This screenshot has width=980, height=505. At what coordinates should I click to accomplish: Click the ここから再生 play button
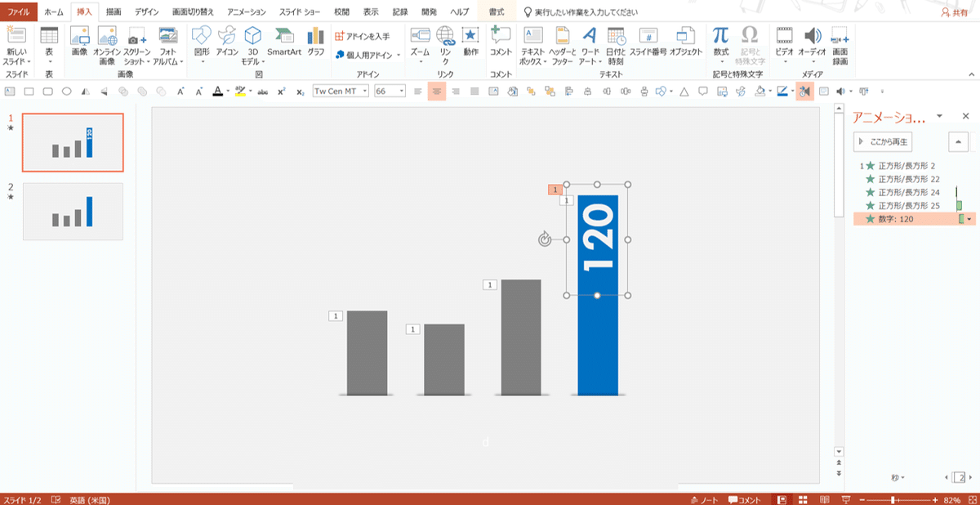tap(883, 141)
